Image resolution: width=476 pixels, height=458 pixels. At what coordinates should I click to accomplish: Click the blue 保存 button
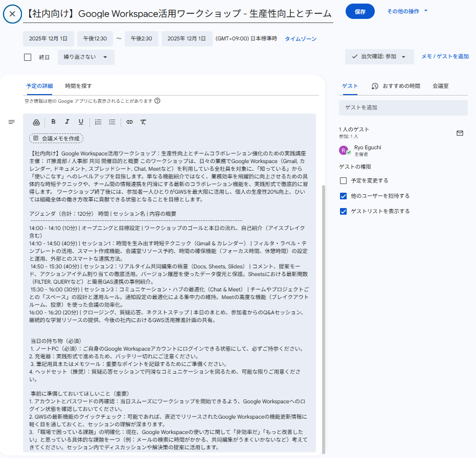point(360,11)
